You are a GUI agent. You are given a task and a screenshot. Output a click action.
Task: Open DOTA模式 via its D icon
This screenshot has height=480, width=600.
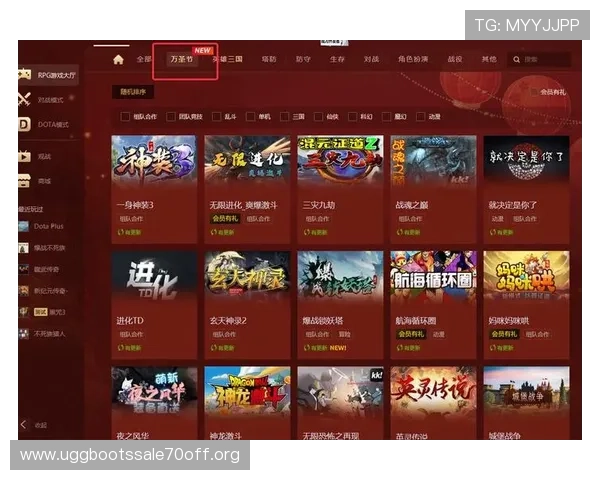tap(25, 125)
